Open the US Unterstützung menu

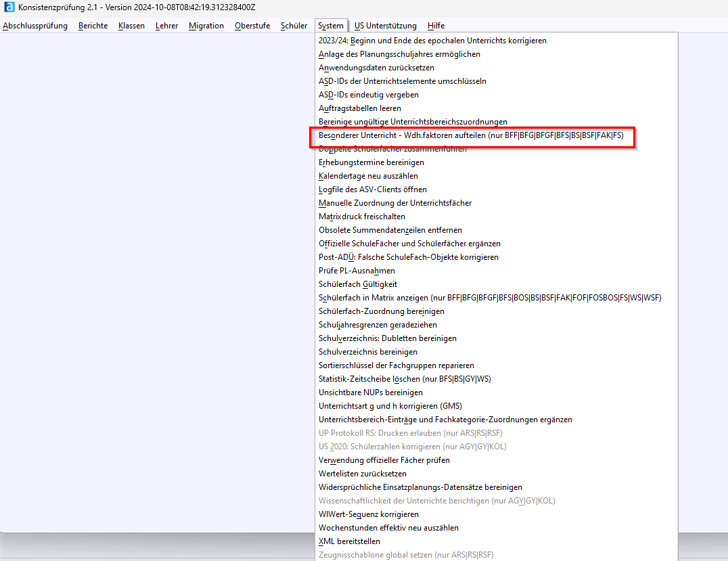pos(386,26)
